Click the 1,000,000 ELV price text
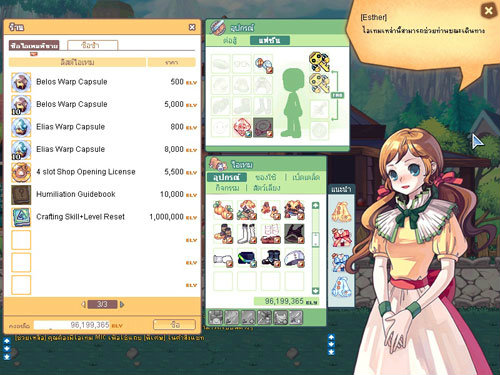This screenshot has height=375, width=500. [x=167, y=217]
